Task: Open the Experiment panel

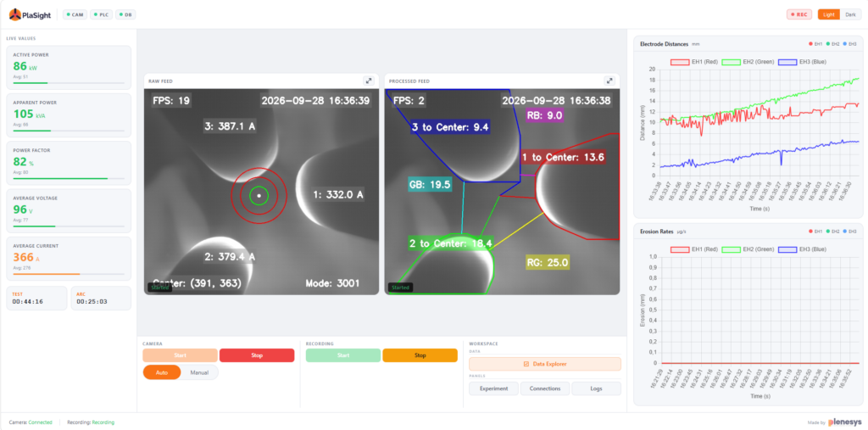Action: (494, 388)
